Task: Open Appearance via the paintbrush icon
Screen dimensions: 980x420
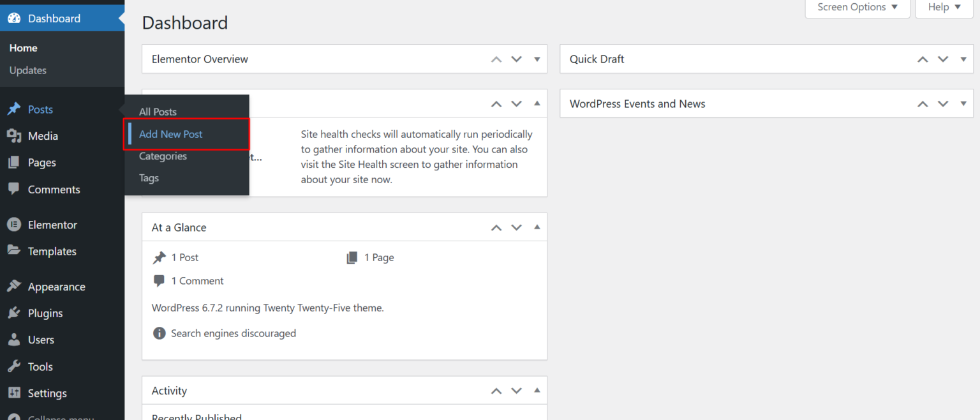Action: [x=14, y=286]
